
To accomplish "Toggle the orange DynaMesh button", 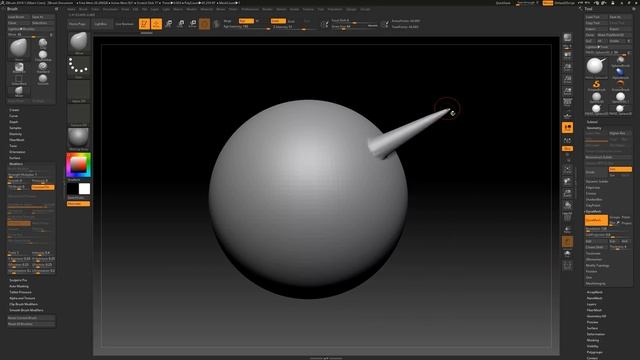I will (596, 220).
